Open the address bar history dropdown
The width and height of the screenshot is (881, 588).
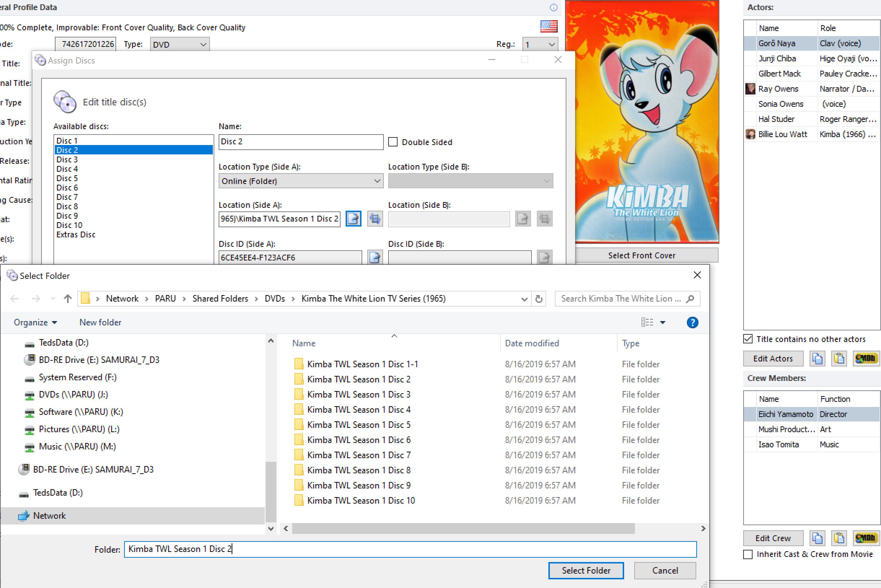coord(524,299)
